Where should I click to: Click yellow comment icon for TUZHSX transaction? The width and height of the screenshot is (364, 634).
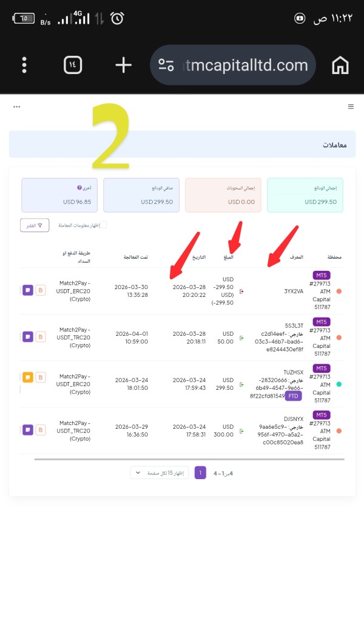click(x=28, y=377)
